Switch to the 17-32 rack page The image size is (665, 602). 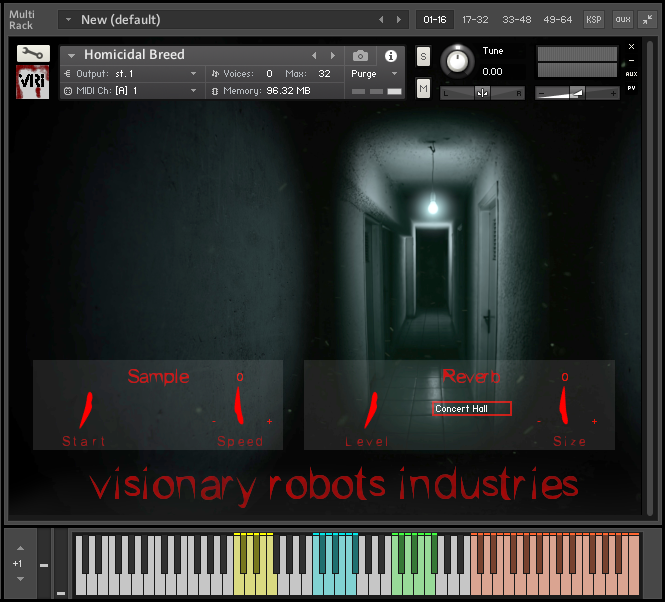475,19
